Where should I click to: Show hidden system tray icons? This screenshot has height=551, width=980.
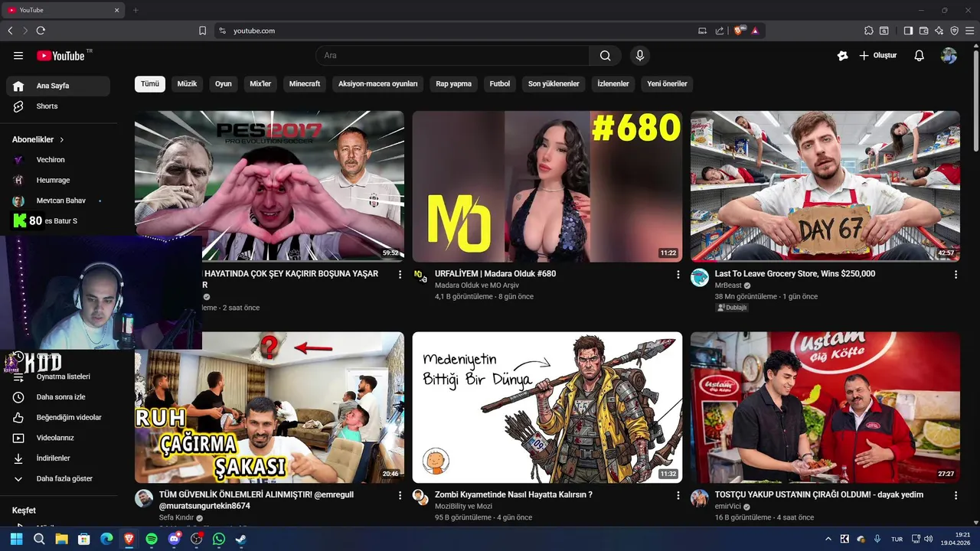(828, 539)
